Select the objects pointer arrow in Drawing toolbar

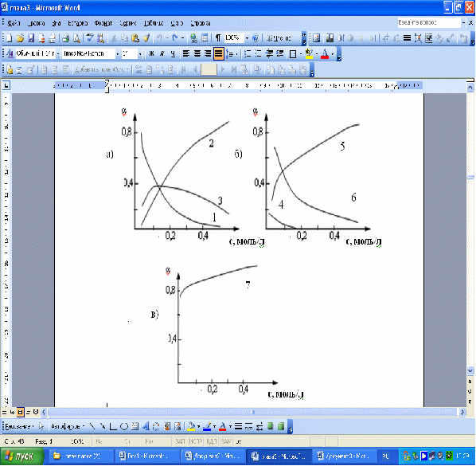41,426
